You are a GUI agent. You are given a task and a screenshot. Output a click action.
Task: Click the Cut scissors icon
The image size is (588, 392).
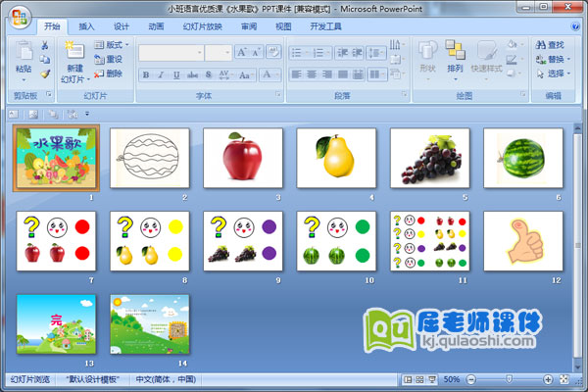point(45,45)
